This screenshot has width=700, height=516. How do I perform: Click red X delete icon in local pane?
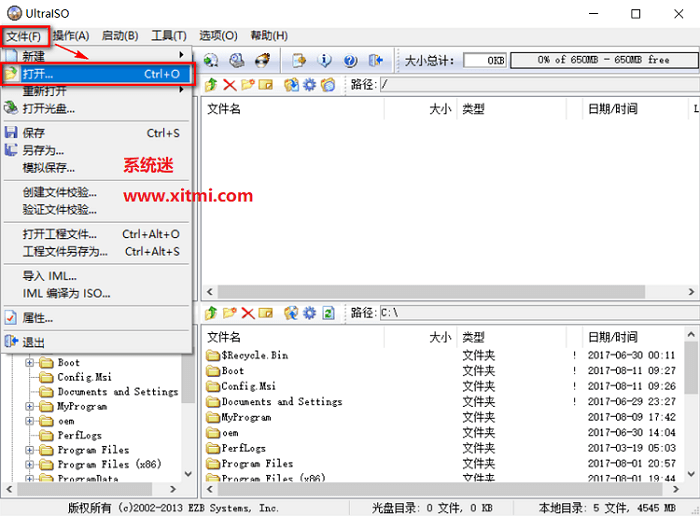coord(248,313)
